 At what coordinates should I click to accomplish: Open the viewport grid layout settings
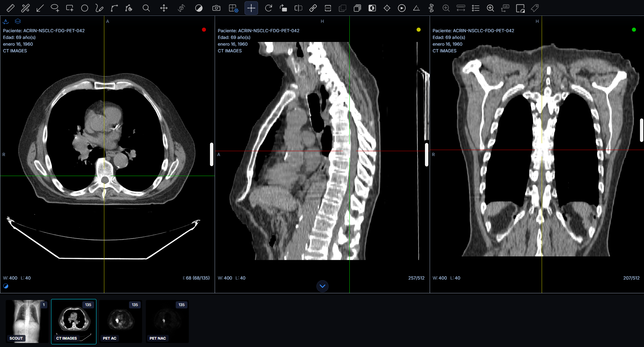pos(233,8)
